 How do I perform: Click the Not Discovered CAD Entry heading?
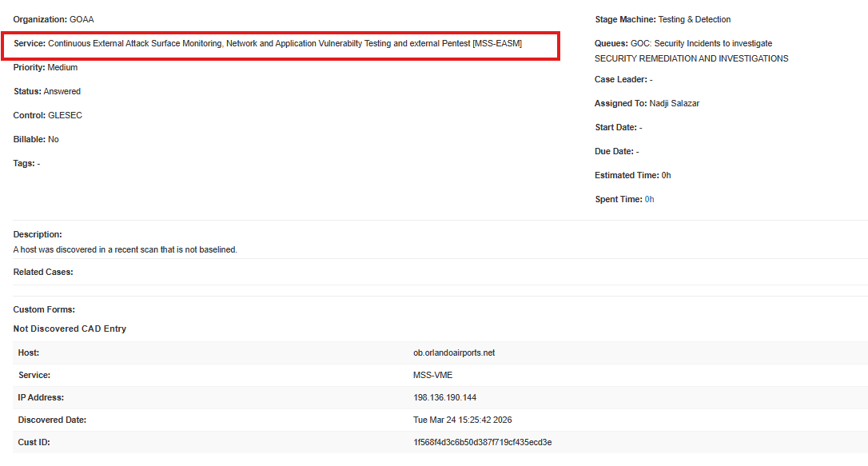pyautogui.click(x=70, y=329)
